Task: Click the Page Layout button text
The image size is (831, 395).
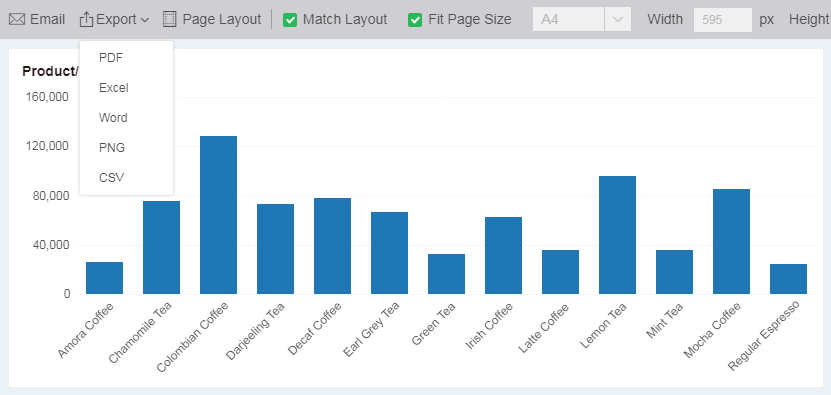Action: (x=222, y=20)
